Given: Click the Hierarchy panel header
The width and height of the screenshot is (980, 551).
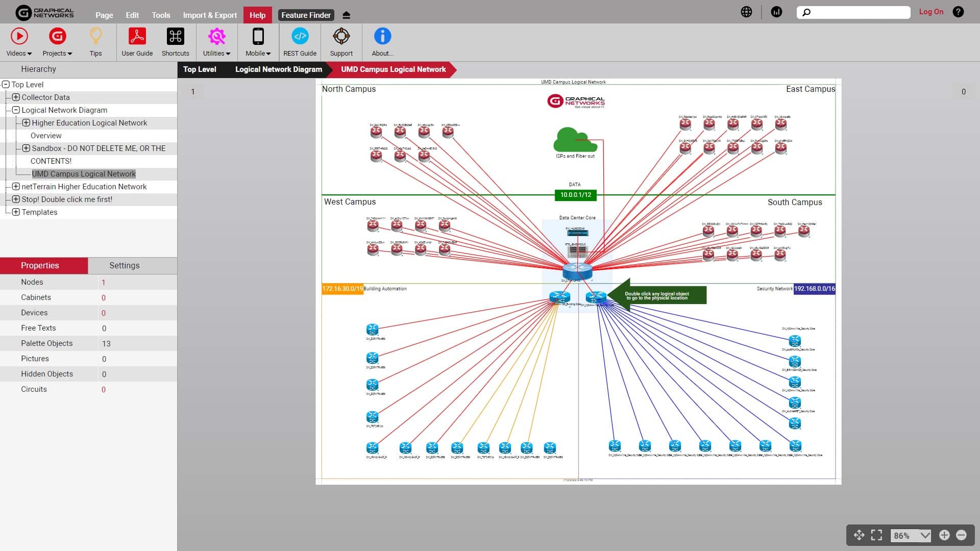Looking at the screenshot, I should pos(88,69).
